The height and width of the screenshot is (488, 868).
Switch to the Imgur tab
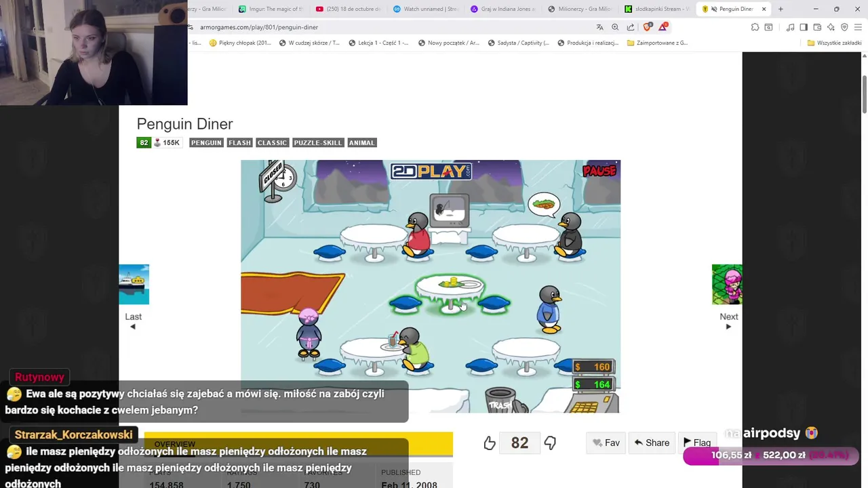(271, 9)
